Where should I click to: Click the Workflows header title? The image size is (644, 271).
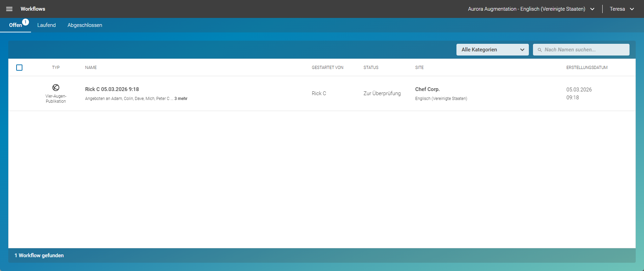tap(33, 9)
